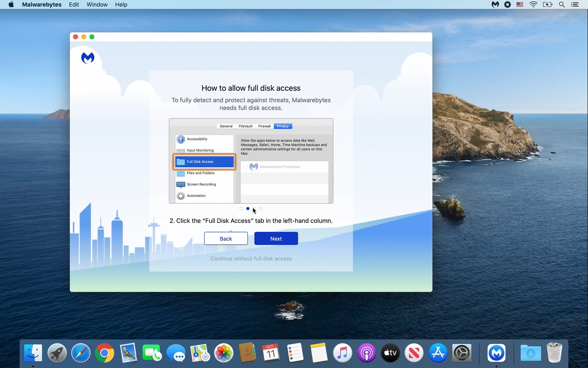Image resolution: width=588 pixels, height=368 pixels.
Task: Zoom the Malwarebytes window with green button
Action: [92, 37]
